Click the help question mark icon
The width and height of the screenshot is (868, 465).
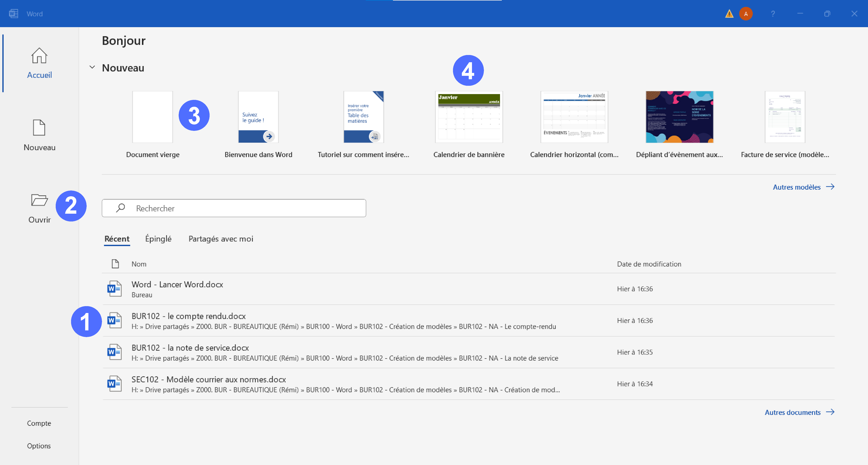coord(773,14)
